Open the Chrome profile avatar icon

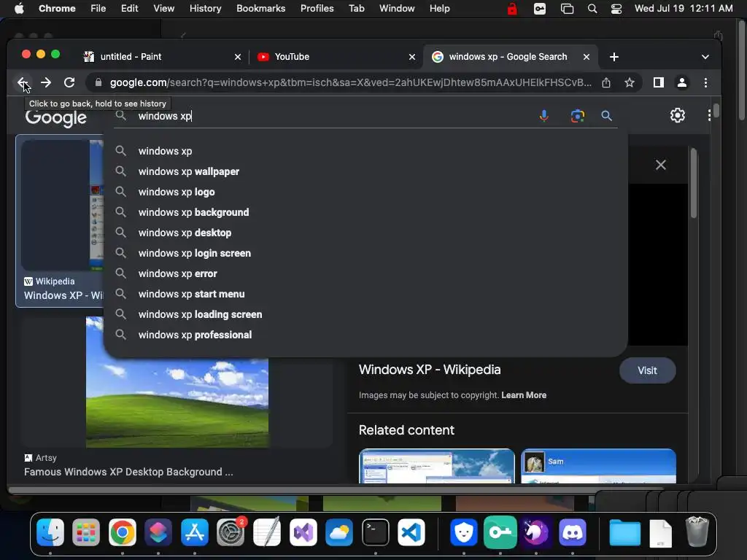(x=682, y=82)
